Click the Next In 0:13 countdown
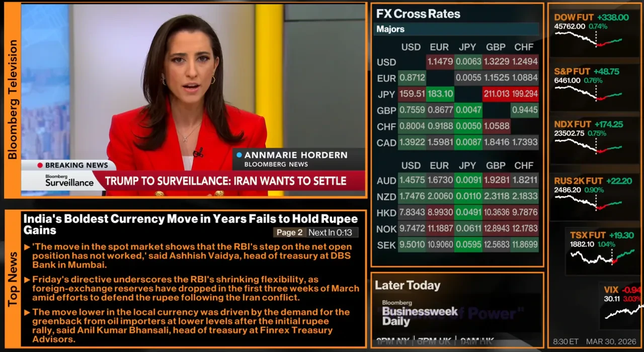This screenshot has height=352, width=644. pos(333,232)
